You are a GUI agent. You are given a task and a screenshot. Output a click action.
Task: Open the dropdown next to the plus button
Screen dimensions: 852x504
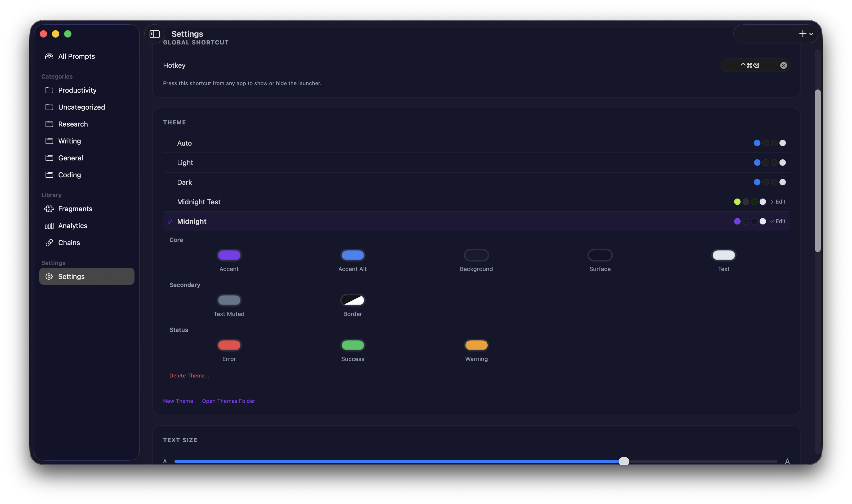[x=812, y=34]
